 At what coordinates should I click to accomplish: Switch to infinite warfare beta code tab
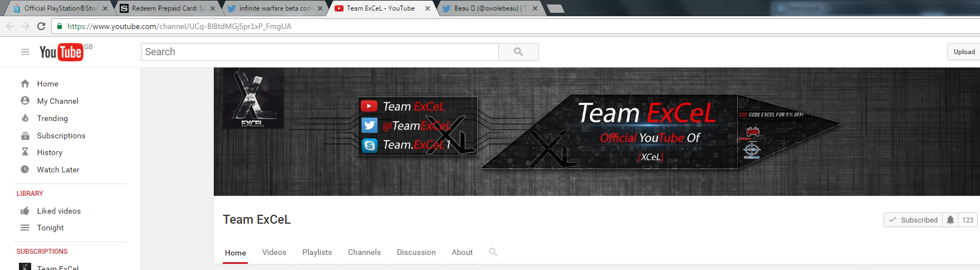[x=275, y=8]
